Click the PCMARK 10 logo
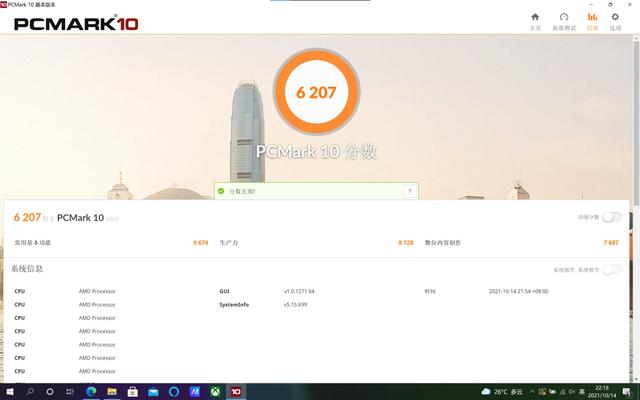Image resolution: width=640 pixels, height=400 pixels. [x=76, y=24]
